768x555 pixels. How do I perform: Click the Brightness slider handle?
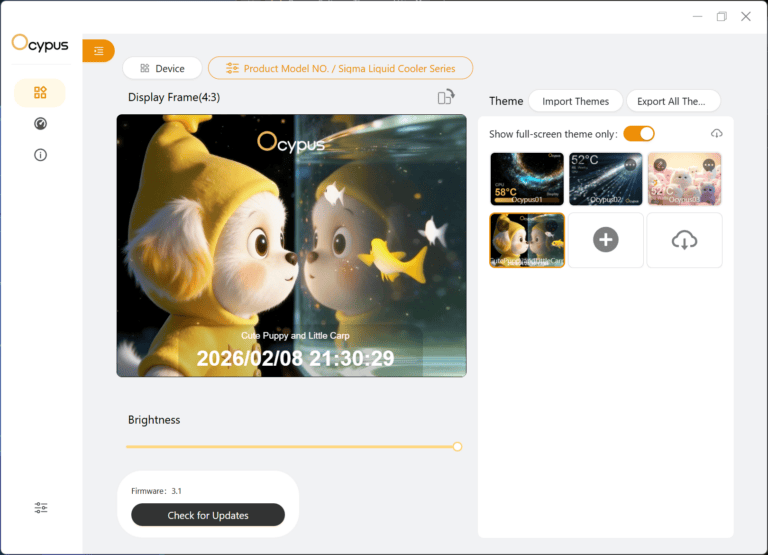click(457, 447)
